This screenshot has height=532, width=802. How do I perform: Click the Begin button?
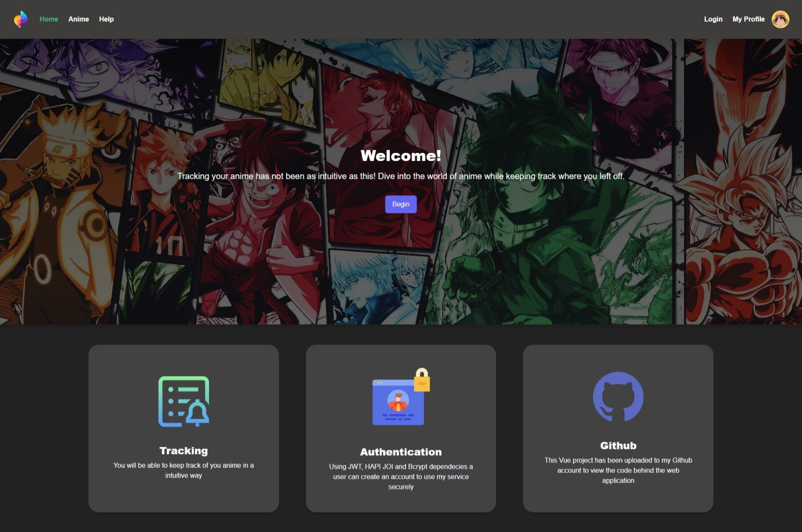click(x=401, y=204)
